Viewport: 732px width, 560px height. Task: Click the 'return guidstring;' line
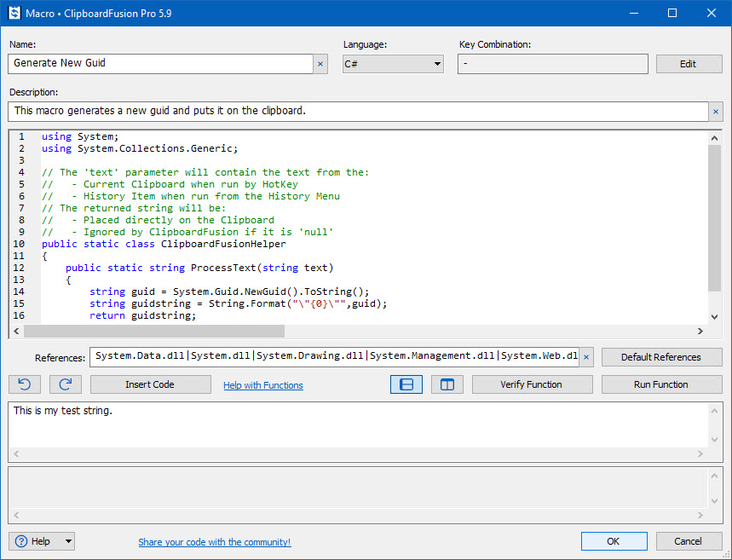coord(142,315)
